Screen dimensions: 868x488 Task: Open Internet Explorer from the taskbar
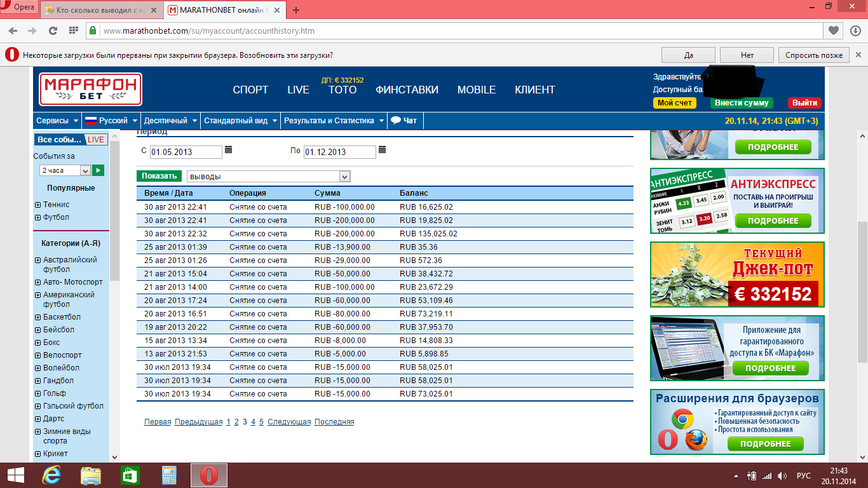point(51,475)
